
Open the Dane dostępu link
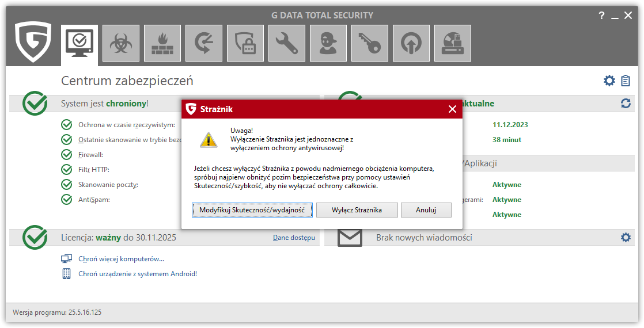point(294,238)
